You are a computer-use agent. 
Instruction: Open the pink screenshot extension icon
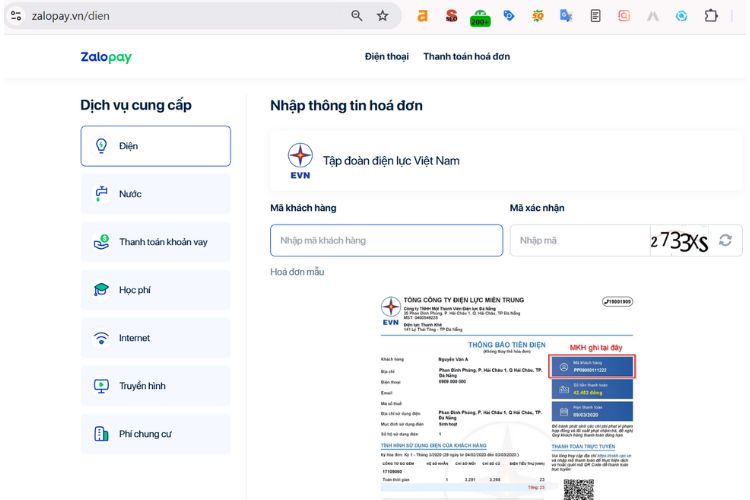624,16
